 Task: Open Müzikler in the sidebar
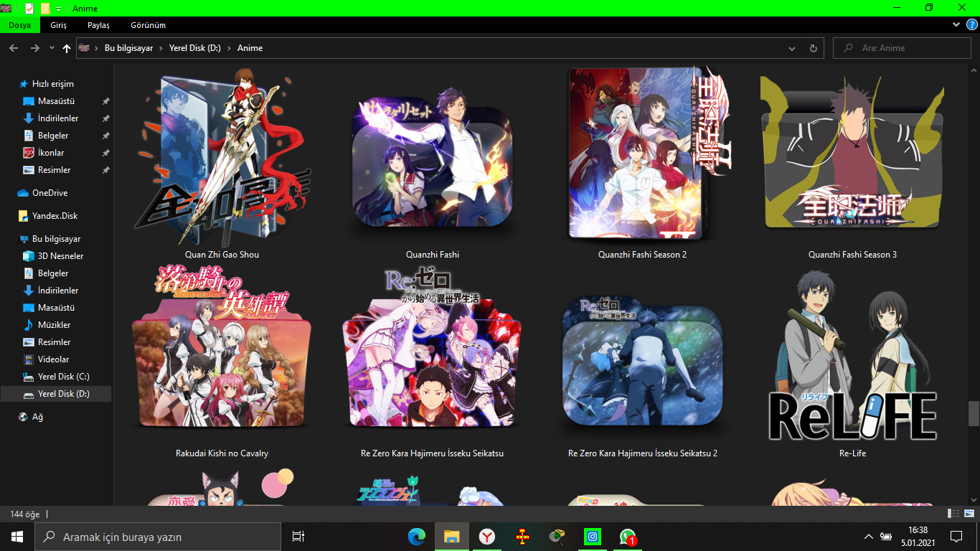click(x=54, y=325)
